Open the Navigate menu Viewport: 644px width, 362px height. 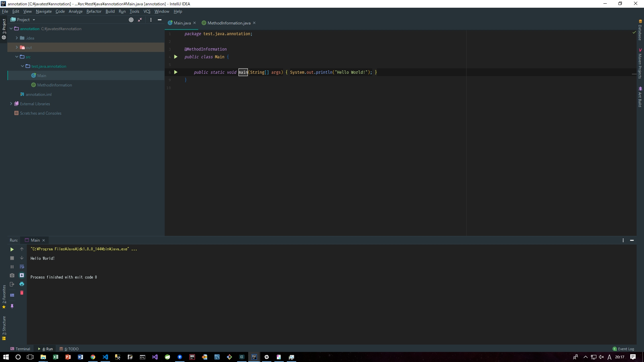(x=44, y=11)
